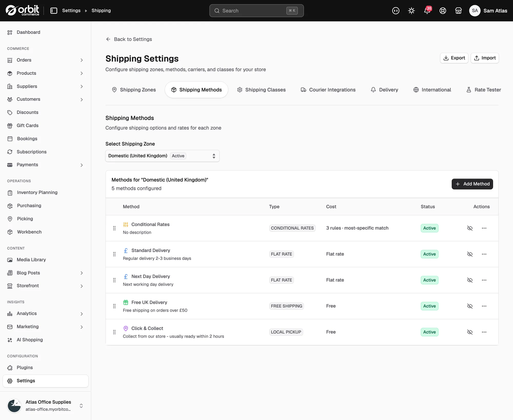This screenshot has height=420, width=513.
Task: Switch to the Courier Integrations tab
Action: (328, 90)
